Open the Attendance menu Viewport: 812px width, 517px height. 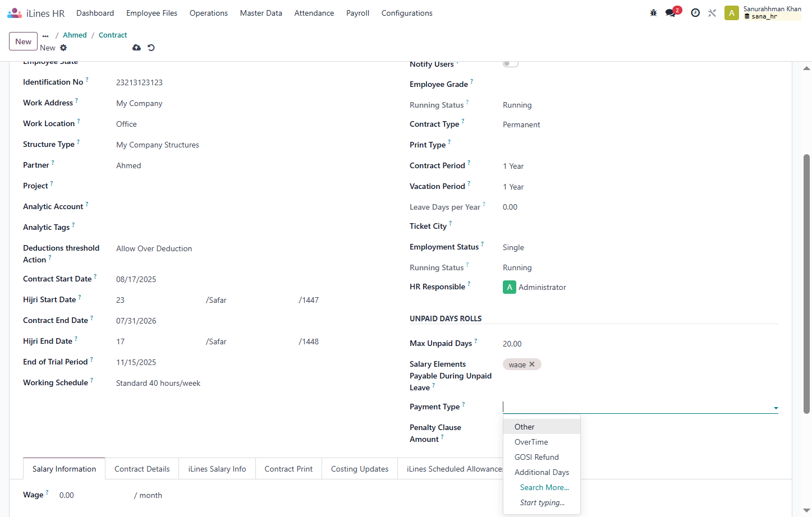click(x=314, y=13)
